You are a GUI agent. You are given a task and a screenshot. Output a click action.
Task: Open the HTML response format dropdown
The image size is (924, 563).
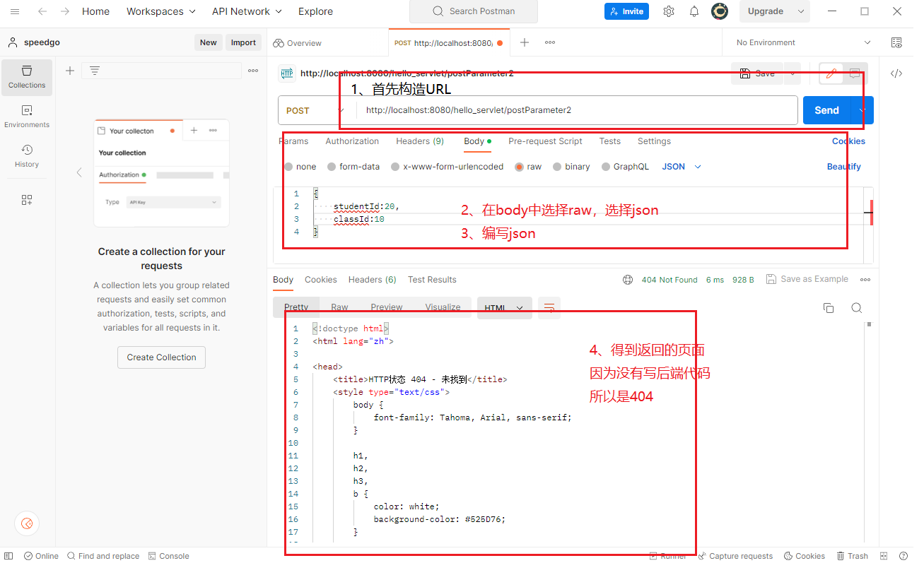coord(505,308)
